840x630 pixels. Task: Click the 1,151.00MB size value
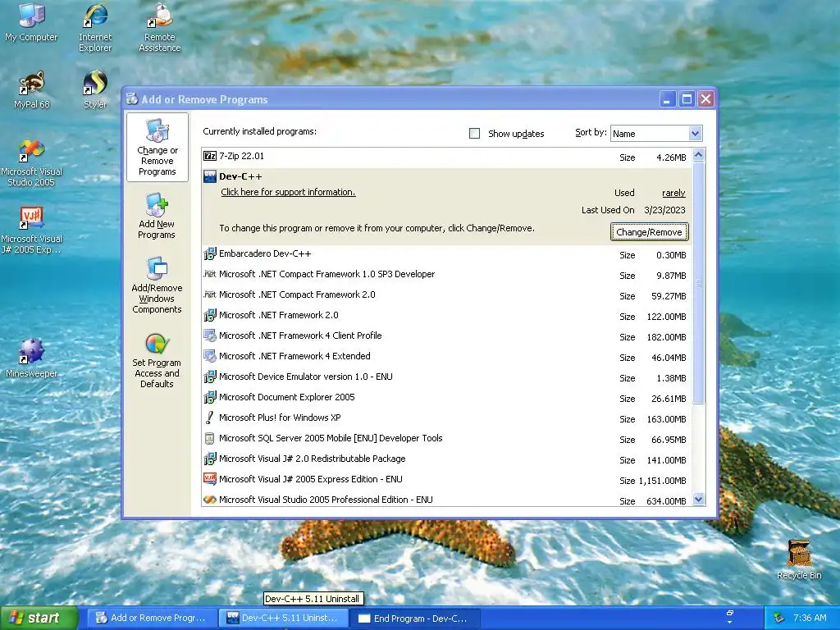click(x=662, y=481)
